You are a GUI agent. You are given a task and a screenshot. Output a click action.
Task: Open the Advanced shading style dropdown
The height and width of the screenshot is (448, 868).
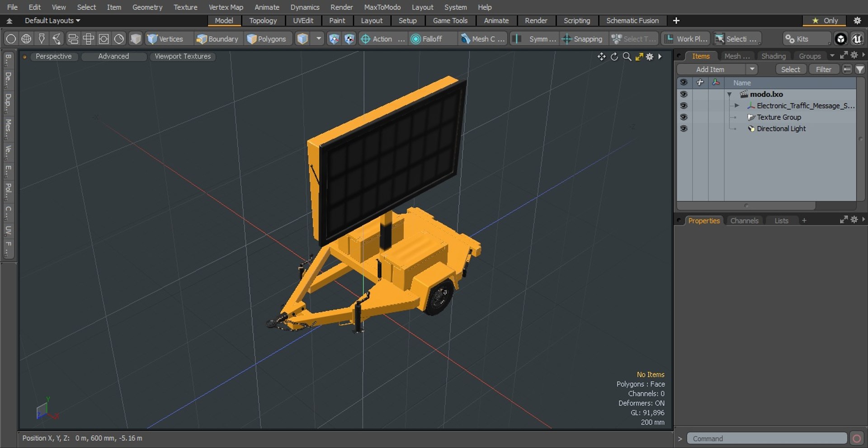[113, 57]
